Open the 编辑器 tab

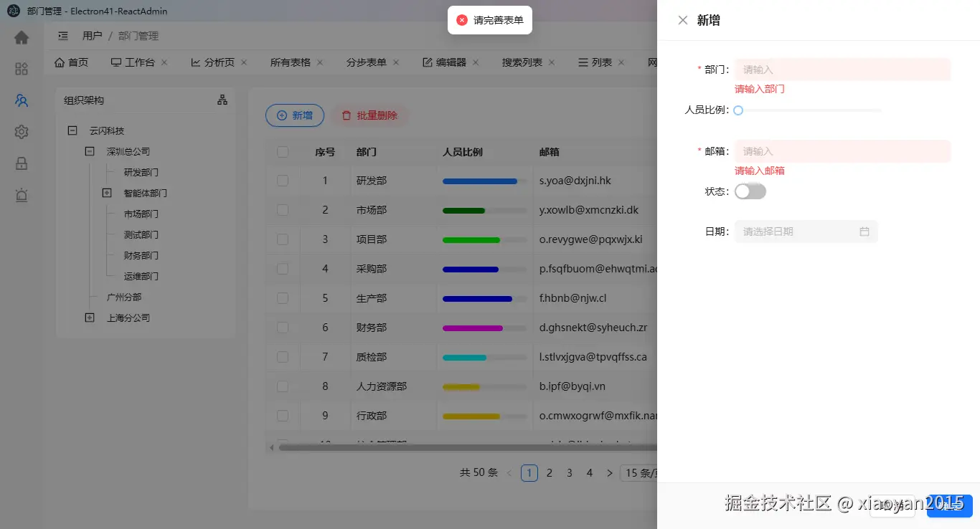[445, 62]
